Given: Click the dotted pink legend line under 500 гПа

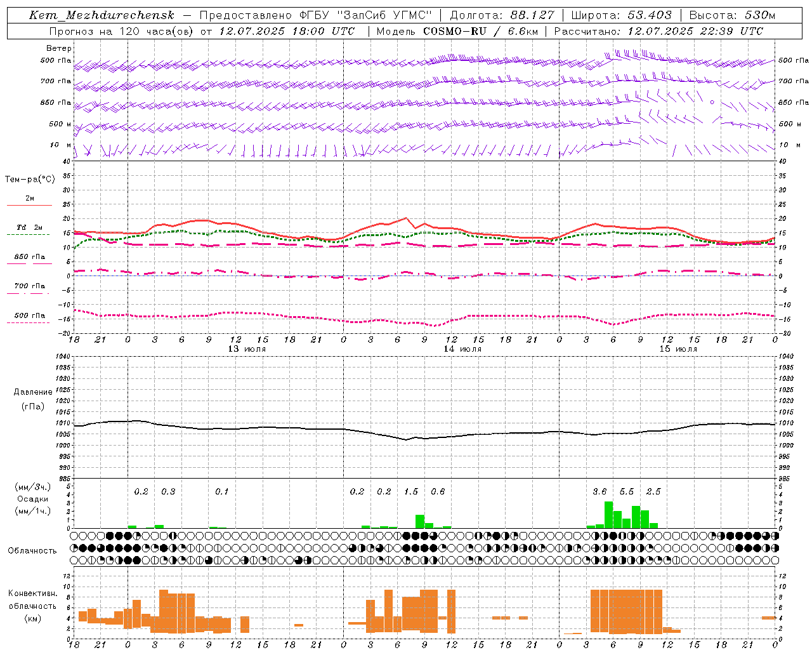Looking at the screenshot, I should point(29,322).
